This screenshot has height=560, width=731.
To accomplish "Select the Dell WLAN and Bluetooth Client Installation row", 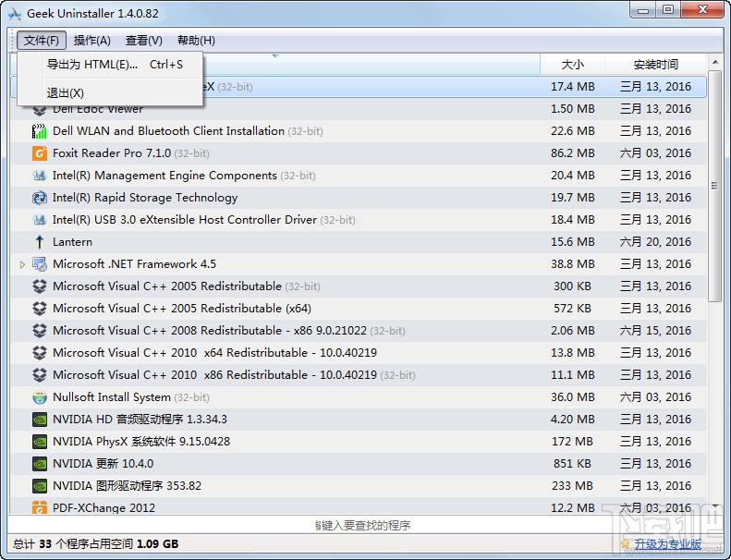I will tap(358, 131).
